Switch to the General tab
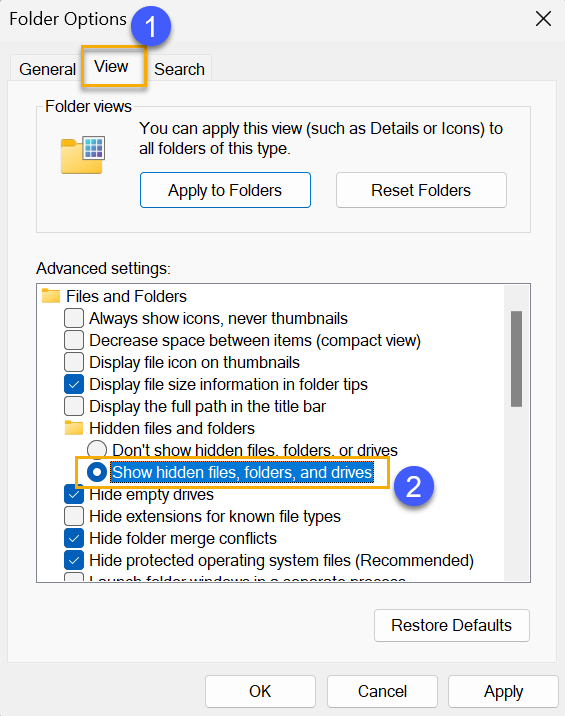565x716 pixels. coord(47,69)
